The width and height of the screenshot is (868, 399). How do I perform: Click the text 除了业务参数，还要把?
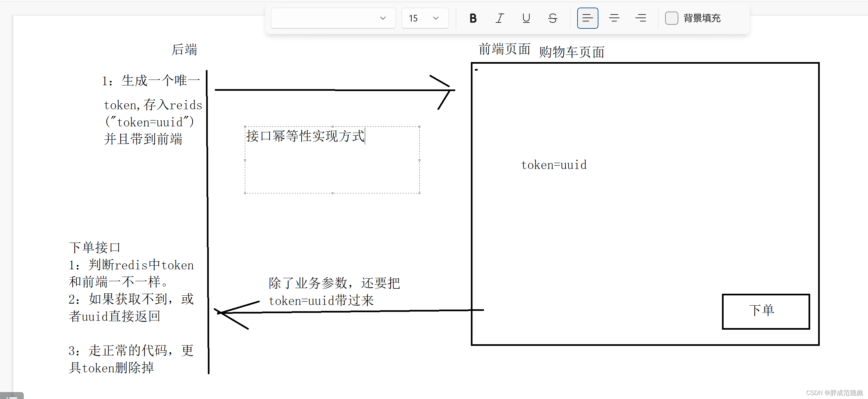334,283
